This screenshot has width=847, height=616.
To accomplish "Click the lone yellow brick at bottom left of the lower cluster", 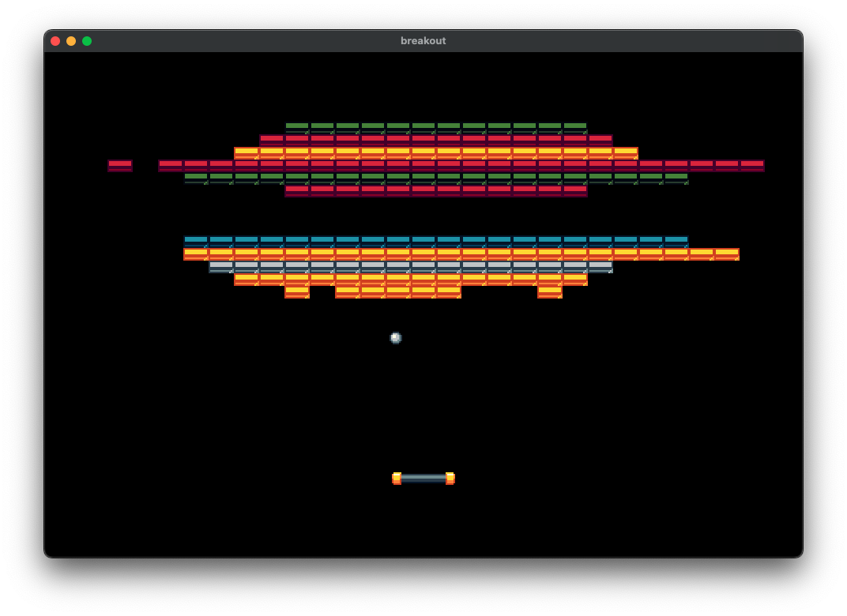I will (297, 292).
